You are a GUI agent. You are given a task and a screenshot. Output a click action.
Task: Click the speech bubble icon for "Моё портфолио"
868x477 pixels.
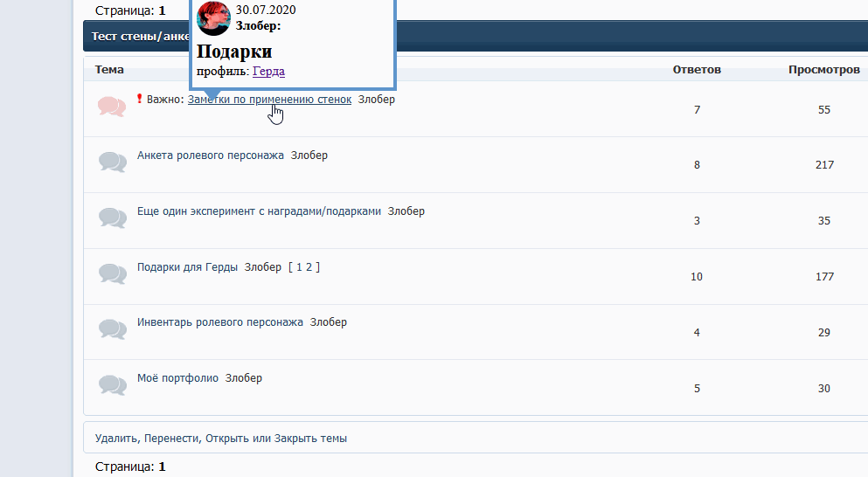pyautogui.click(x=112, y=385)
